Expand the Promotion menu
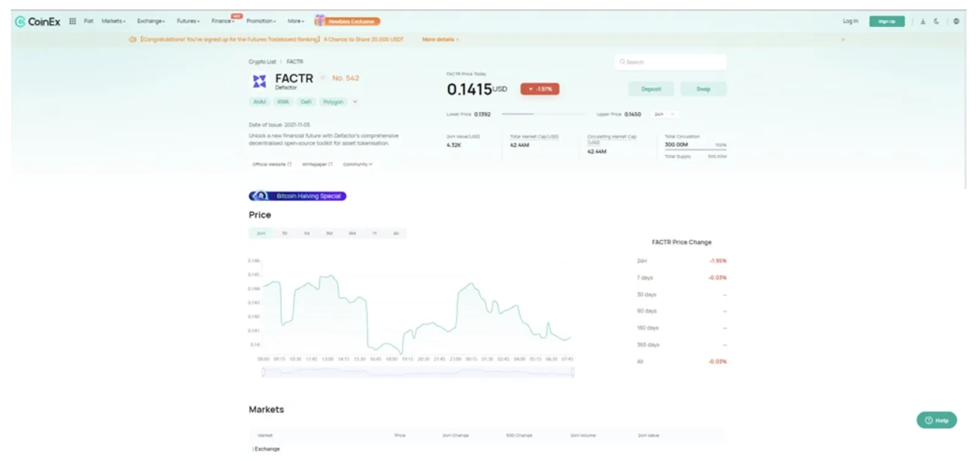The image size is (980, 461). pyautogui.click(x=261, y=21)
